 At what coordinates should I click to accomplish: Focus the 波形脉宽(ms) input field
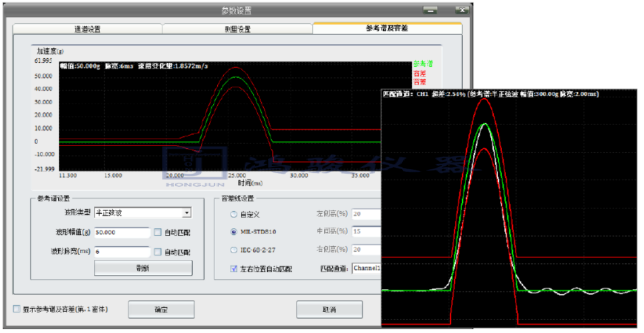pyautogui.click(x=122, y=252)
